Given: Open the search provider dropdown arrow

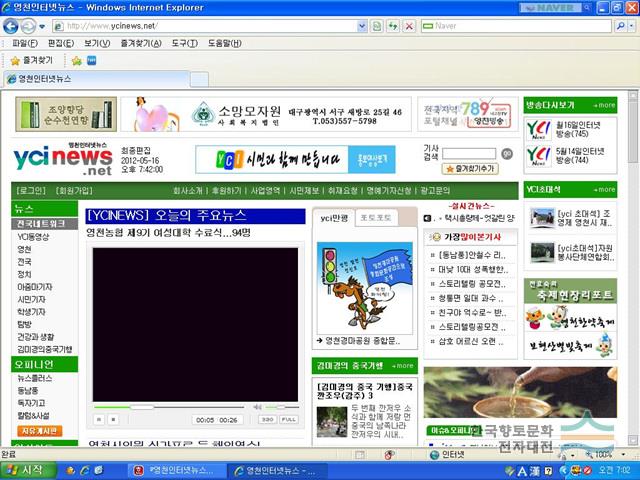Looking at the screenshot, I should pos(631,26).
